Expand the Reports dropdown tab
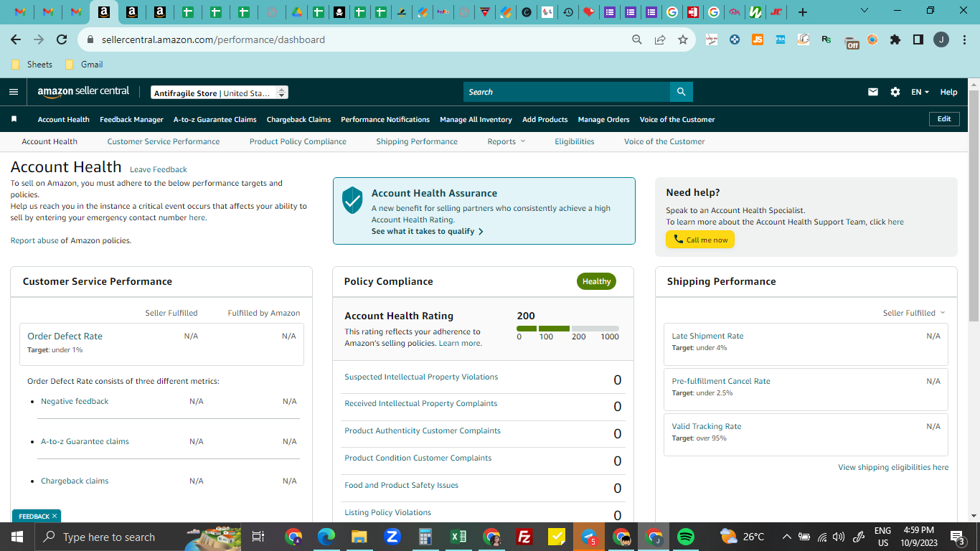980x551 pixels. (x=507, y=141)
